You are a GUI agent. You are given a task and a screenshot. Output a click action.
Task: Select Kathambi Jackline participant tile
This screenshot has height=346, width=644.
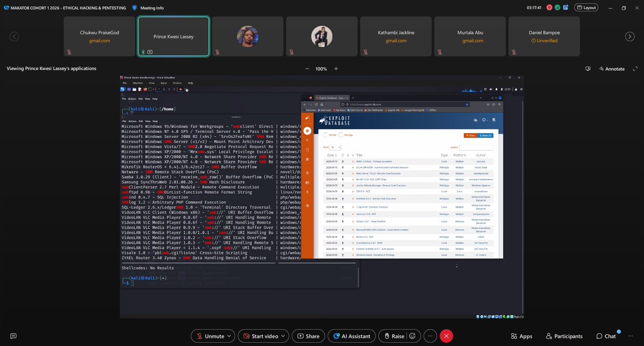point(396,36)
